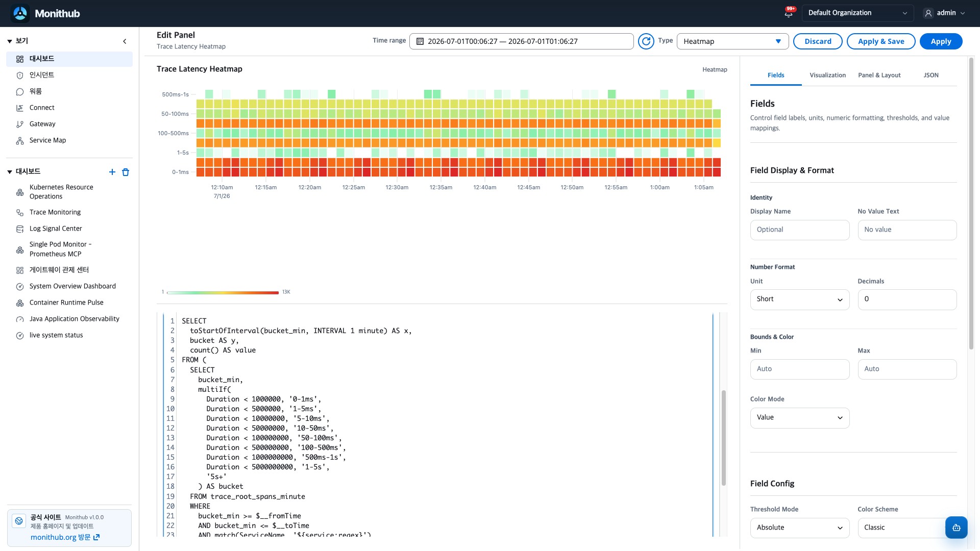Viewport: 980px width, 551px height.
Task: Open the Unit Short dropdown
Action: click(x=799, y=299)
